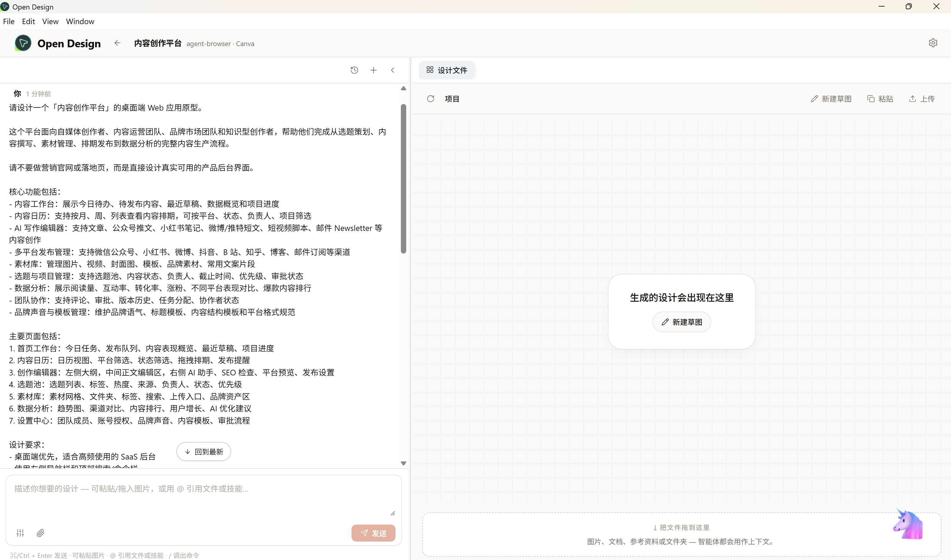Viewport: 951px width, 560px height.
Task: Attach a file with the paperclip icon
Action: coord(40,533)
